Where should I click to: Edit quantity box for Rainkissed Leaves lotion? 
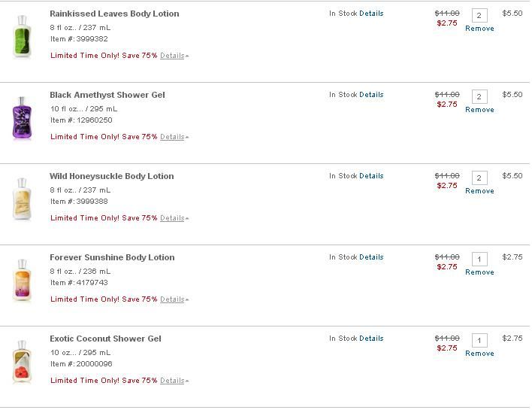(x=479, y=15)
